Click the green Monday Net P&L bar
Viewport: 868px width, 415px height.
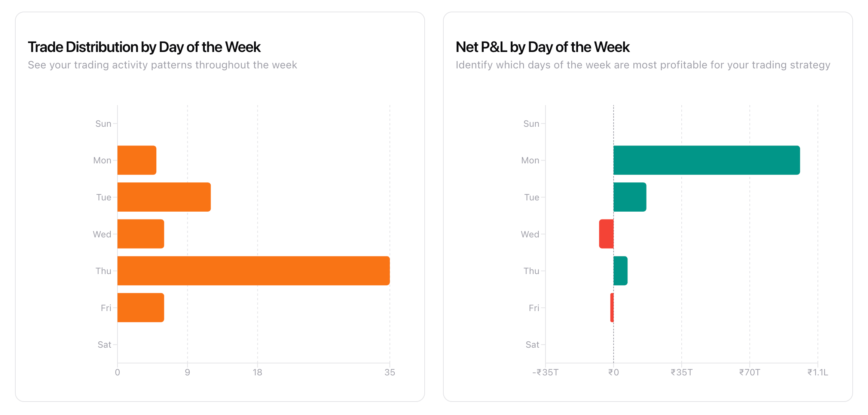706,160
